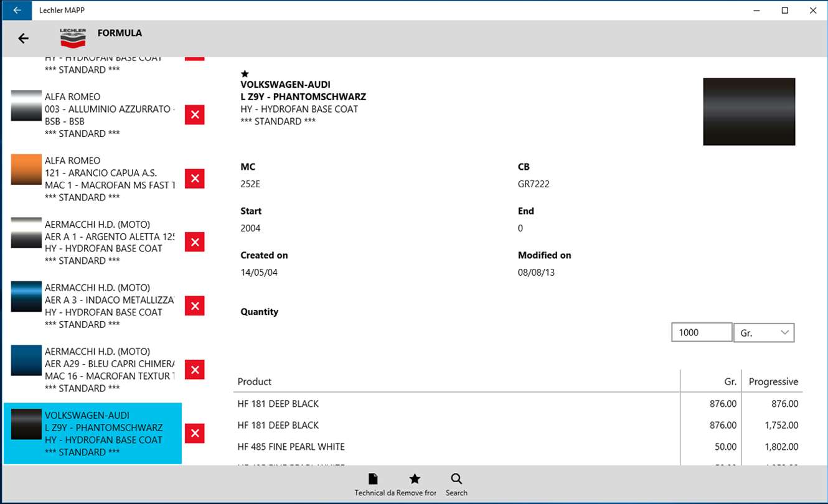This screenshot has width=828, height=504.
Task: Remove Alfa Romeo 003 Alluminio Azzurrato entry
Action: click(x=195, y=114)
